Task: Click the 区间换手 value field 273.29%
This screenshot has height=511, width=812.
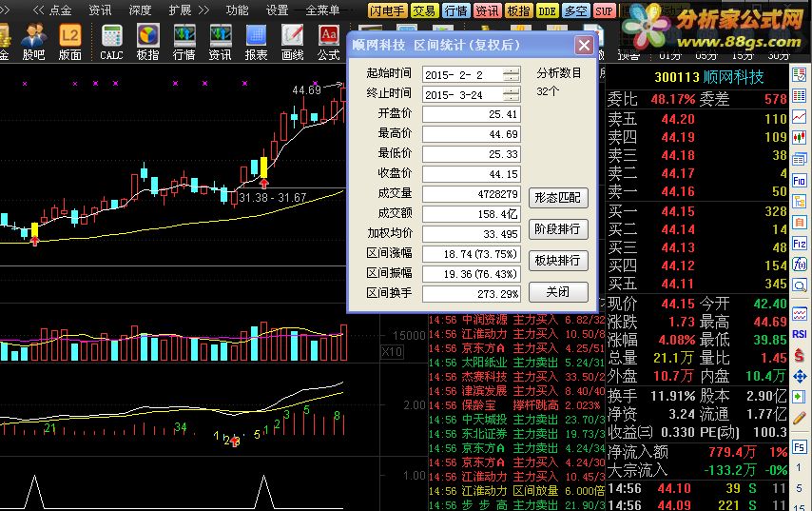Action: pos(472,294)
